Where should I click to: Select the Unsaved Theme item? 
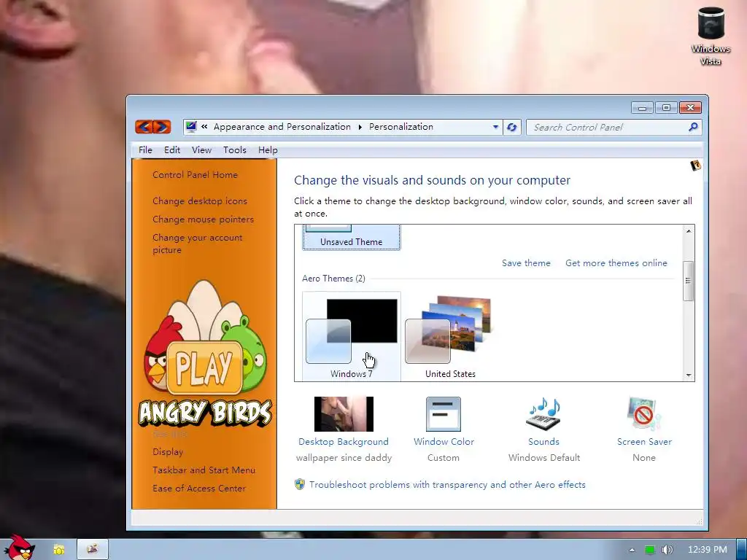pyautogui.click(x=352, y=237)
